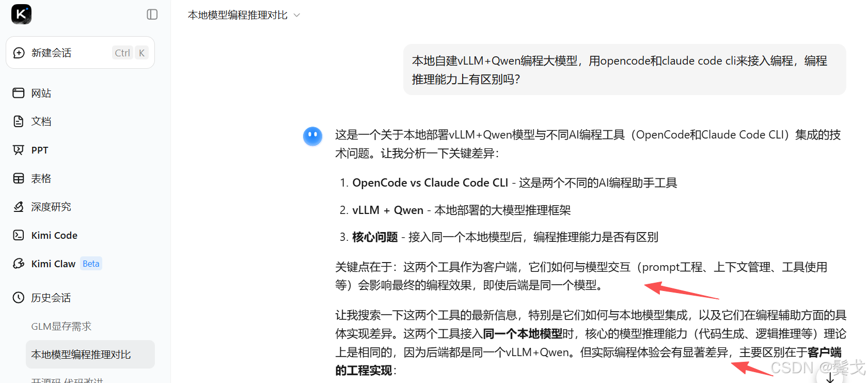Click the 历史会话 clock icon

tap(19, 298)
